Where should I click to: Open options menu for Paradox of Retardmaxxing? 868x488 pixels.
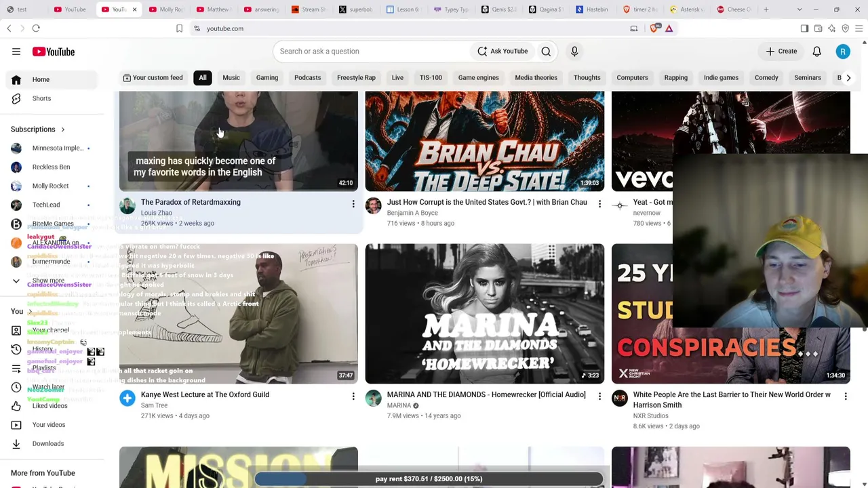click(x=353, y=203)
